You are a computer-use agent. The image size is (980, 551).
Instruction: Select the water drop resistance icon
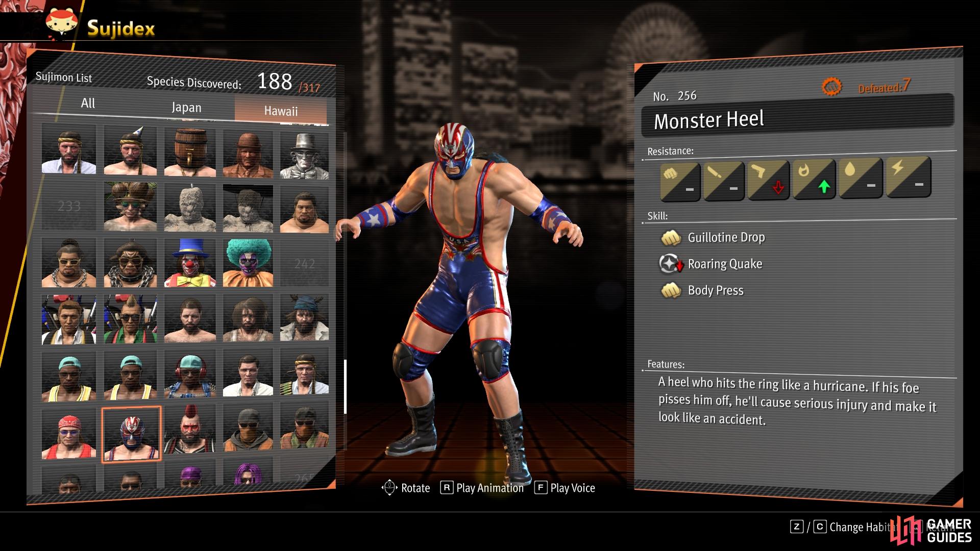pos(861,178)
